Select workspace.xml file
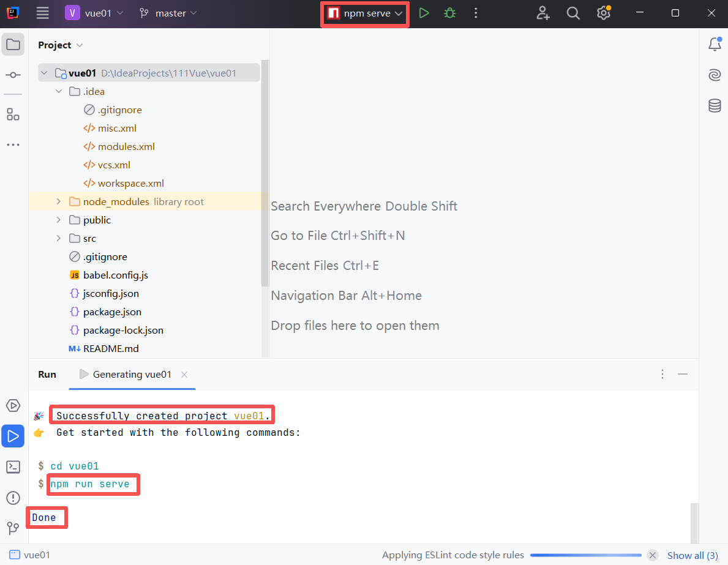This screenshot has width=728, height=565. tap(124, 183)
